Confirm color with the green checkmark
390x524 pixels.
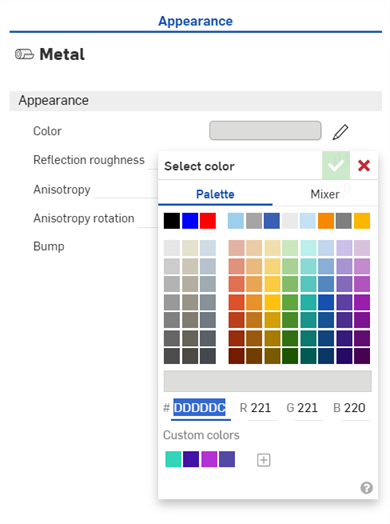(x=336, y=165)
